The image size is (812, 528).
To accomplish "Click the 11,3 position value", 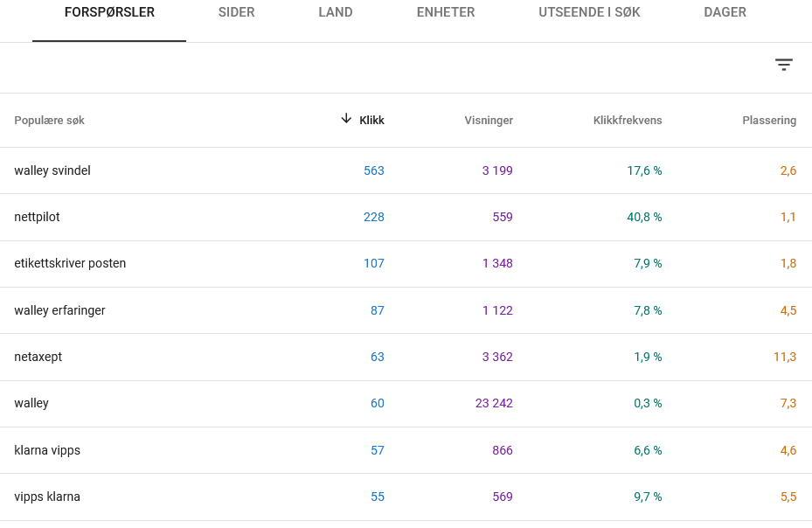I will coord(785,357).
